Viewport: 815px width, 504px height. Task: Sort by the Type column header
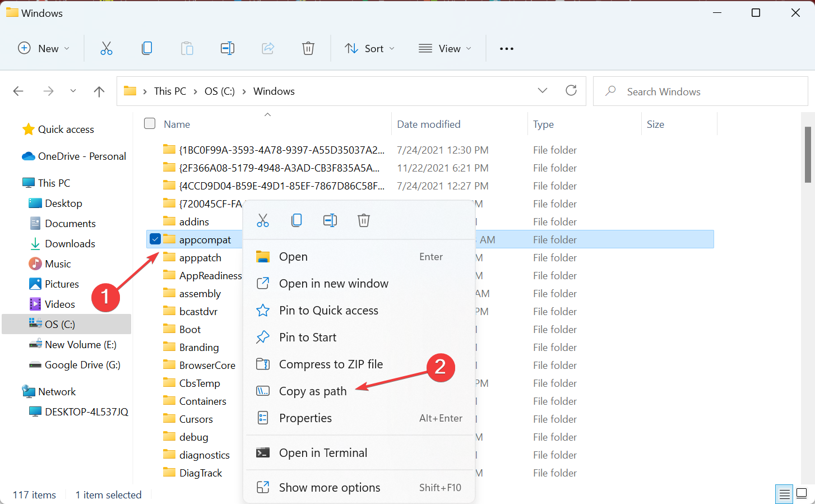click(x=543, y=124)
